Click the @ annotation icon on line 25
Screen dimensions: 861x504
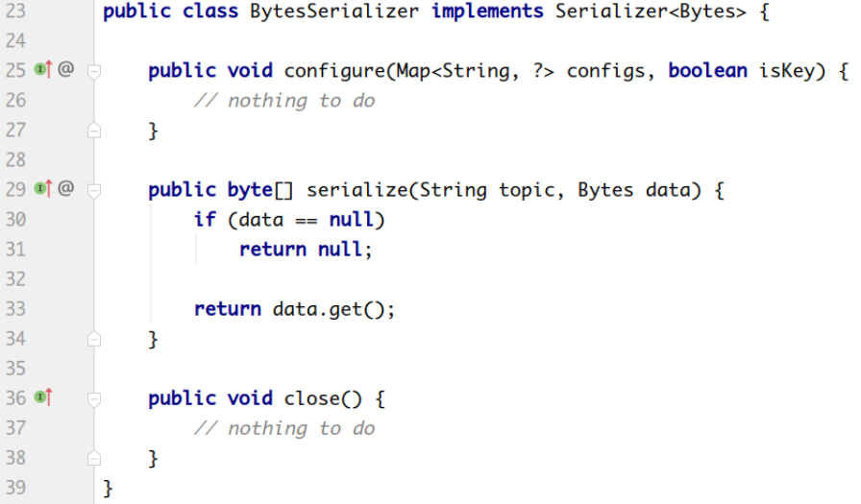coord(65,70)
